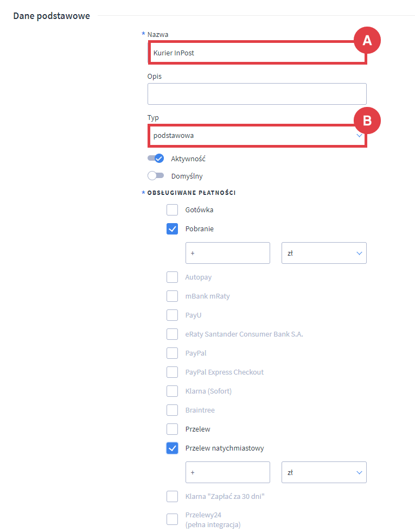Enable Klarna (Sofort) payments
This screenshot has width=415, height=532.
tap(172, 391)
